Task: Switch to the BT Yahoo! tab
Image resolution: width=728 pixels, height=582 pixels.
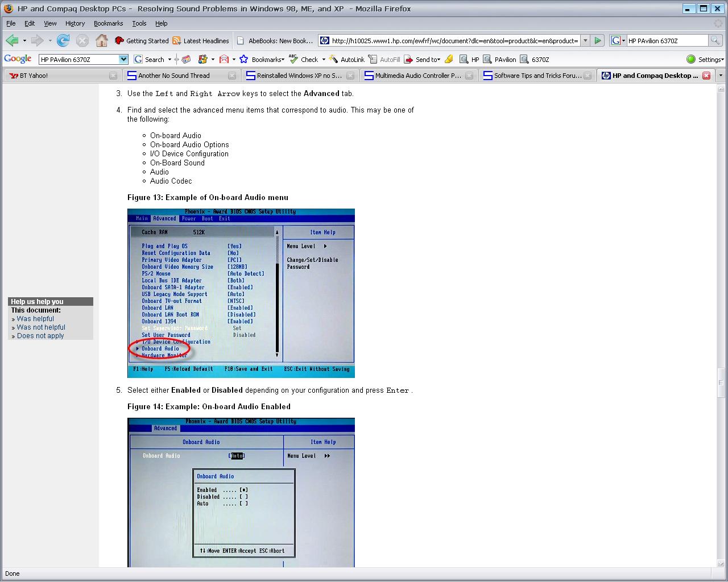Action: coord(63,75)
